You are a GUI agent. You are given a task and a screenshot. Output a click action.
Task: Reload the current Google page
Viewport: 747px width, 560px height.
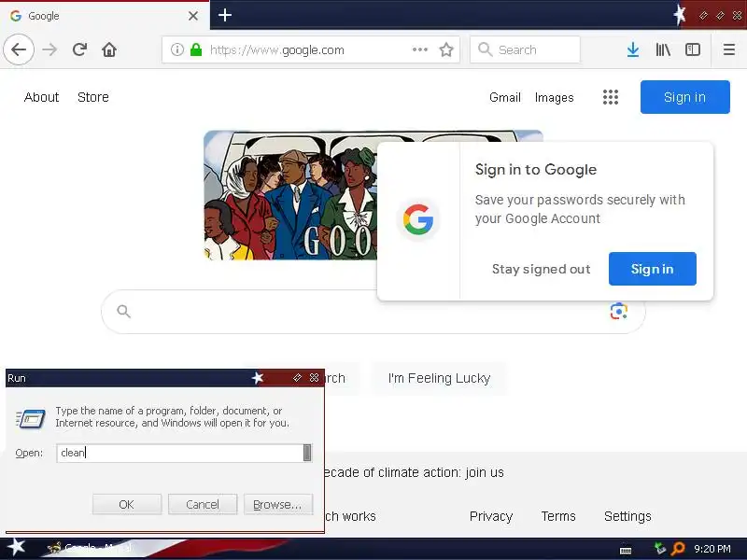79,49
